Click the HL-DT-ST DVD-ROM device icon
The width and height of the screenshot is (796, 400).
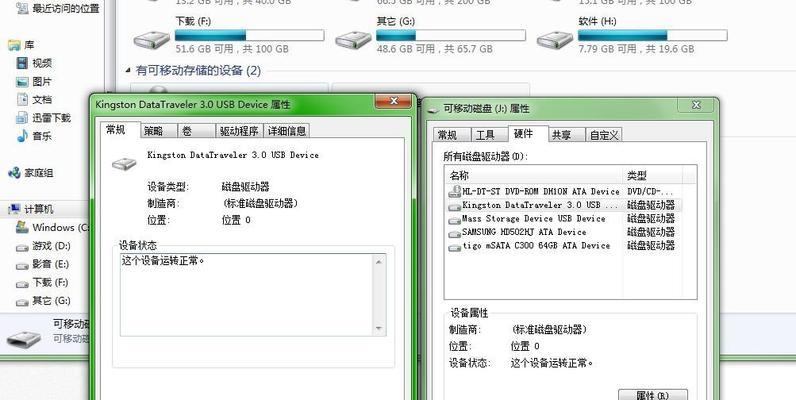454,191
